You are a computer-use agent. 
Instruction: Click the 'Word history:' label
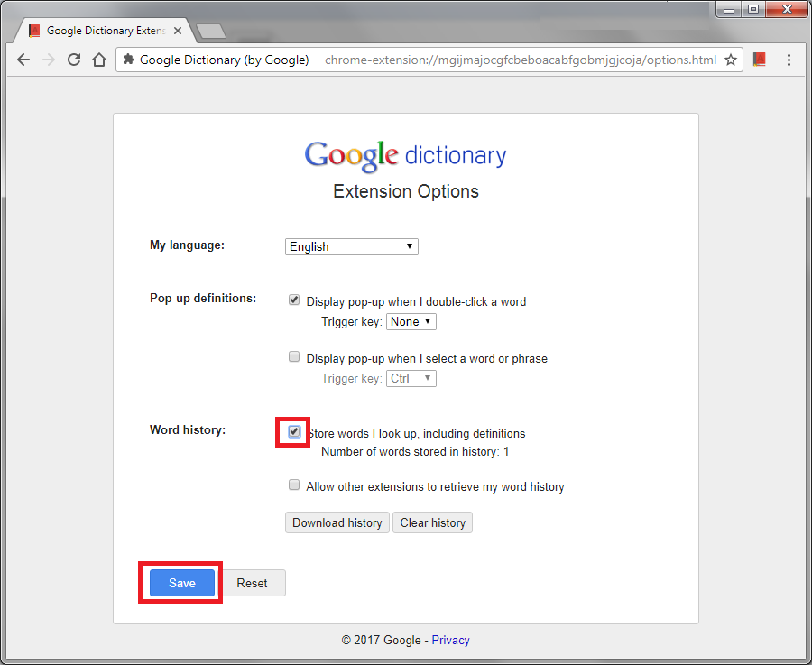coord(188,429)
